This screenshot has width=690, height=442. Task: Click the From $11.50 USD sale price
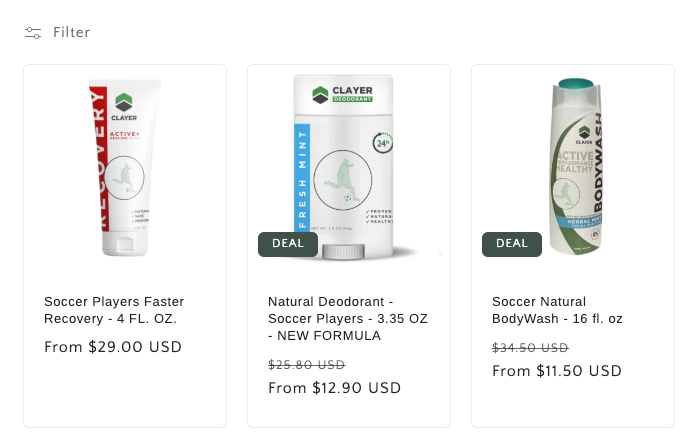[x=557, y=371]
